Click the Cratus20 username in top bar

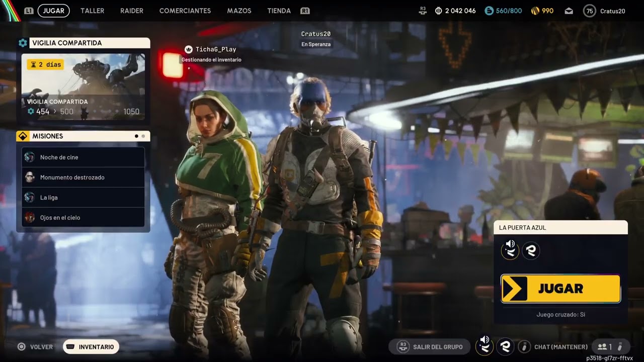click(x=613, y=11)
